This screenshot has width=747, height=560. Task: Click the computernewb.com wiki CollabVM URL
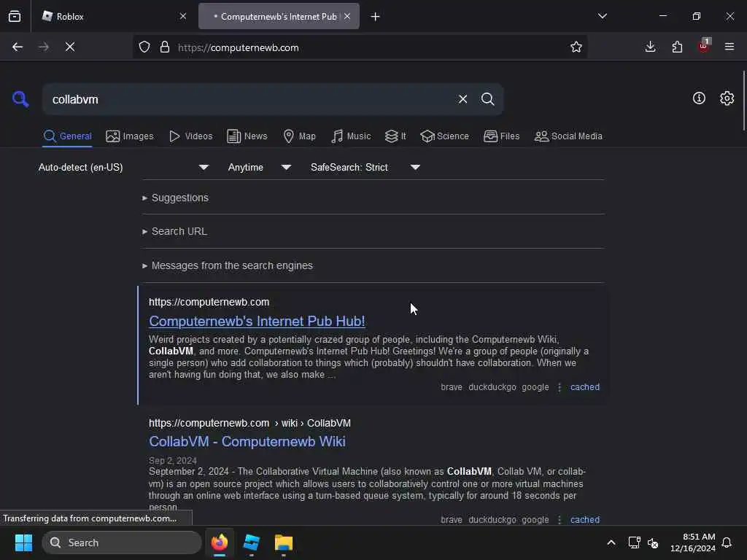(x=249, y=423)
